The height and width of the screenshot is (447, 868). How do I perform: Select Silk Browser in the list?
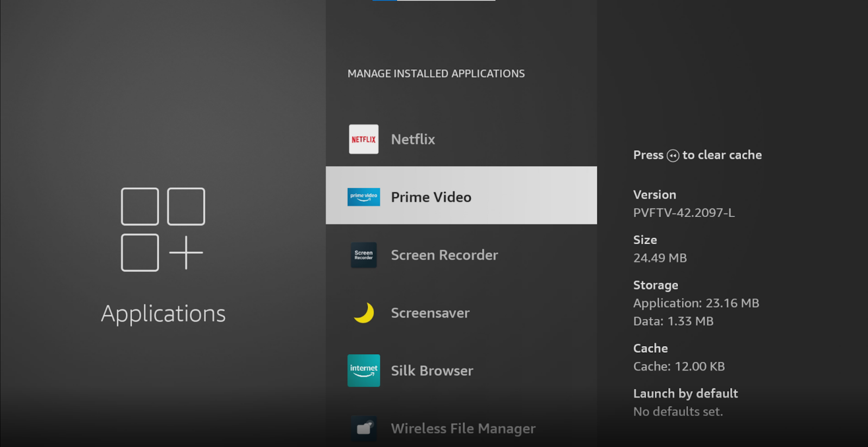point(461,371)
